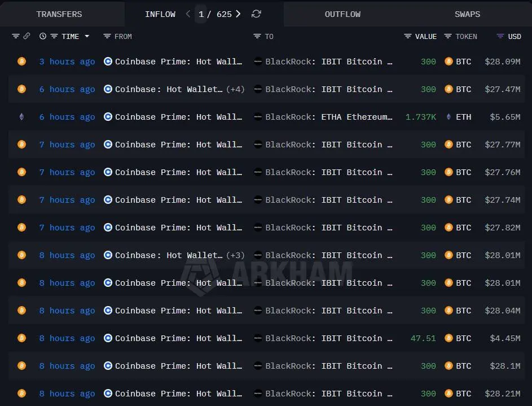
Task: Click the $27.74M USD amount
Action: (x=503, y=200)
